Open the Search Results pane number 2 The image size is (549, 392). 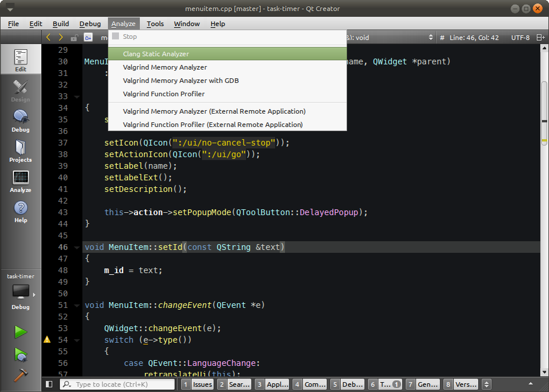point(234,384)
